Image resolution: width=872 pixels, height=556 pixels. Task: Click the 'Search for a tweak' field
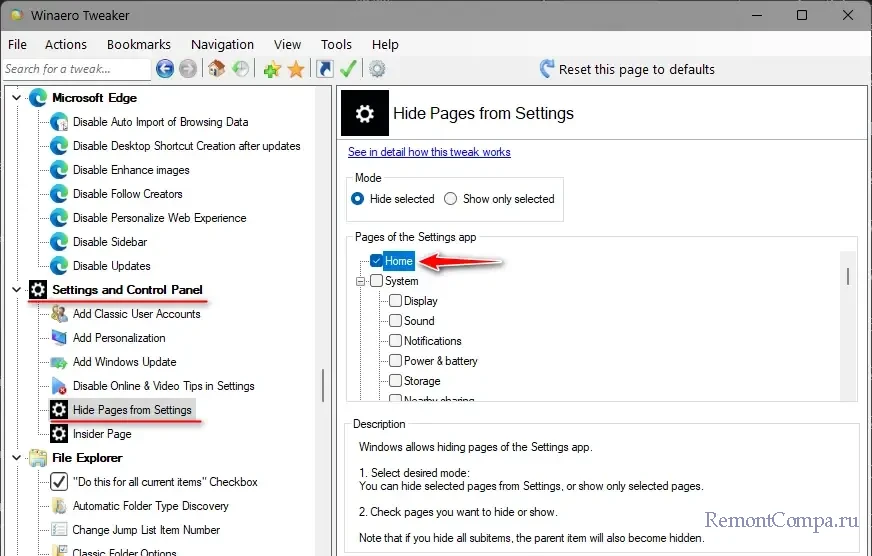tap(75, 69)
